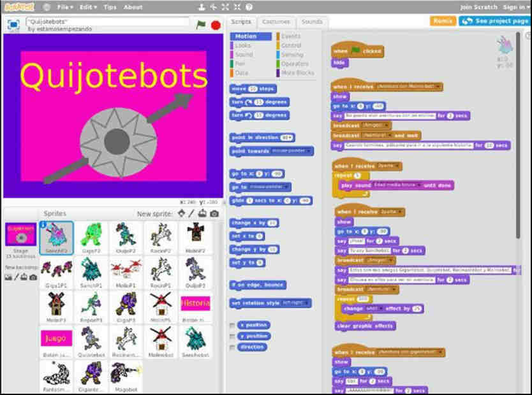Open the Sounds tab
This screenshot has height=395, width=532.
[x=311, y=22]
